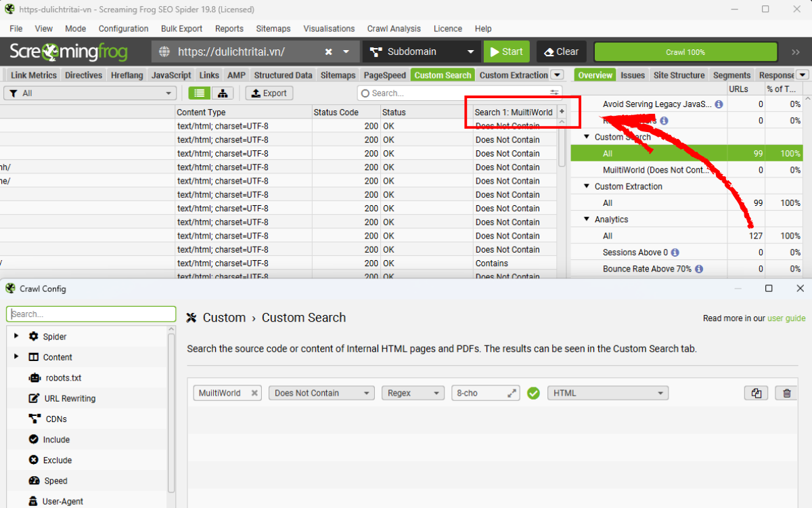The width and height of the screenshot is (812, 508).
Task: Delete the MuiltiWorld search filter row
Action: tap(786, 393)
